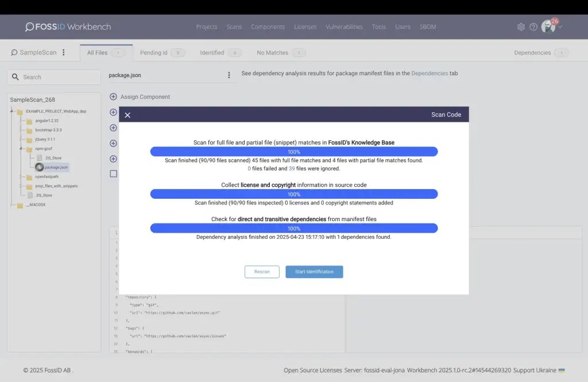This screenshot has height=382, width=588.
Task: Open the help question mark icon
Action: point(533,27)
